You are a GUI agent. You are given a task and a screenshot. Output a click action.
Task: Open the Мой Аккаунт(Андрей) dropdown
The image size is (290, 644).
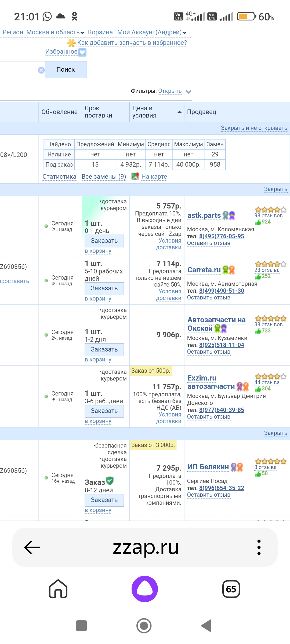pos(152,32)
